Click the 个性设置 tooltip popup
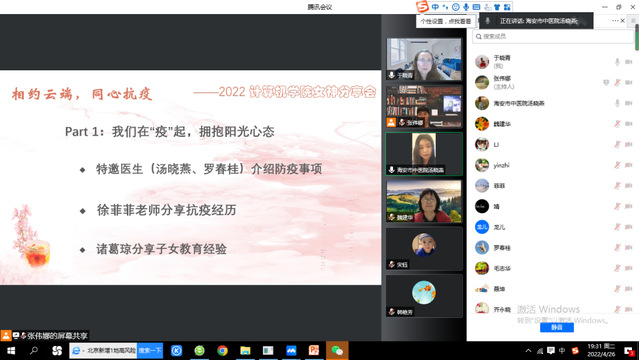Screen dimensions: 639x360 tap(445, 21)
